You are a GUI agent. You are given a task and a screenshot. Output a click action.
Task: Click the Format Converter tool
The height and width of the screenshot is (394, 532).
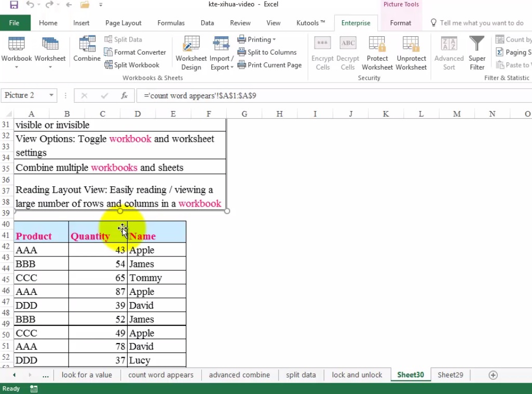(135, 52)
